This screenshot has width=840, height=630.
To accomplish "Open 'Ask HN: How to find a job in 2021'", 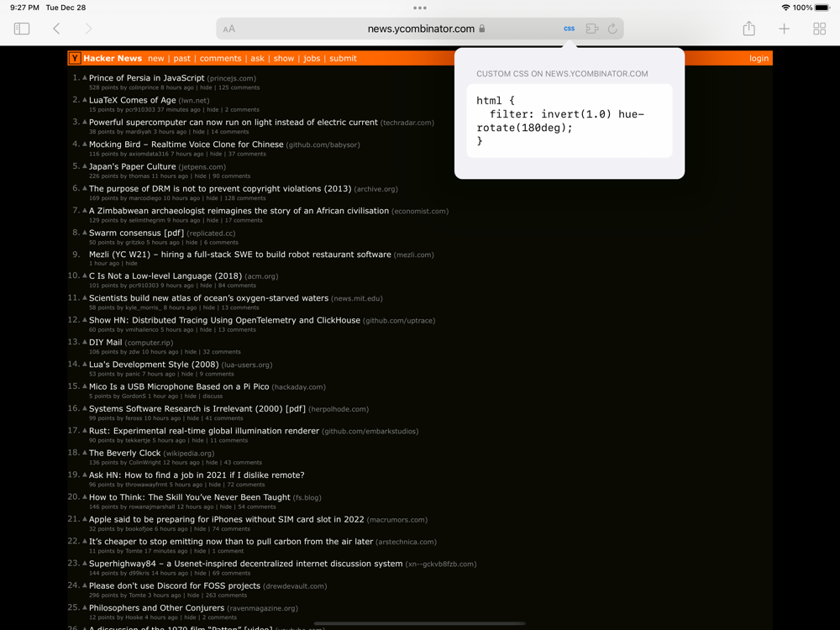I will click(x=197, y=475).
